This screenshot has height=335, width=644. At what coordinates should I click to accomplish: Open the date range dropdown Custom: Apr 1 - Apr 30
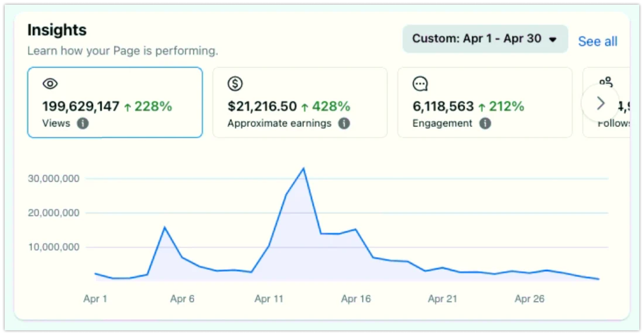(485, 39)
